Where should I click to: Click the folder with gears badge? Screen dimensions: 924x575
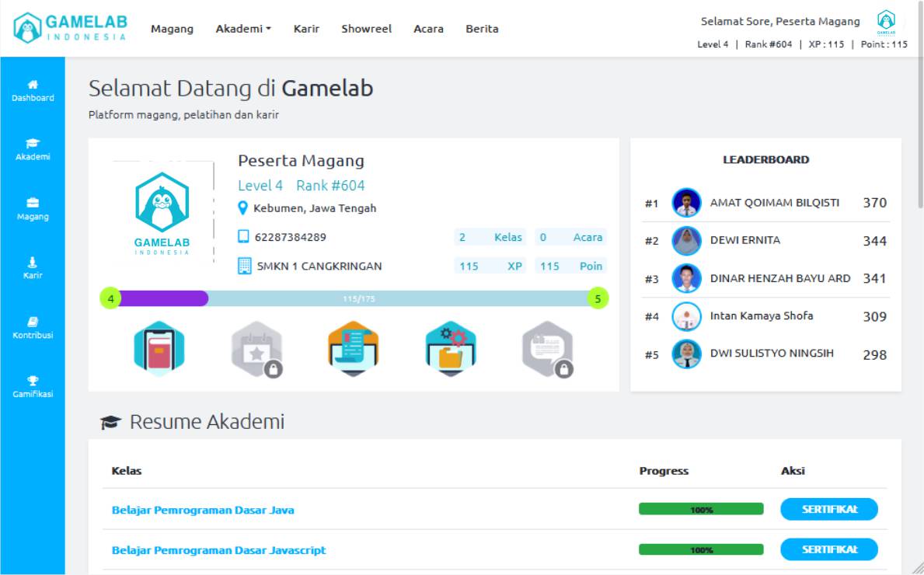coord(451,348)
